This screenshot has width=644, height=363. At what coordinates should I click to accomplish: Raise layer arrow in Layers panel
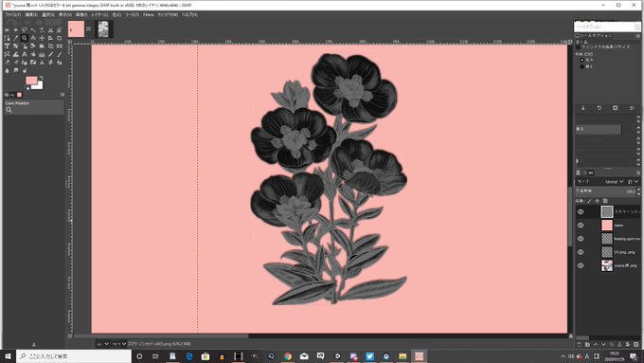coord(596,344)
